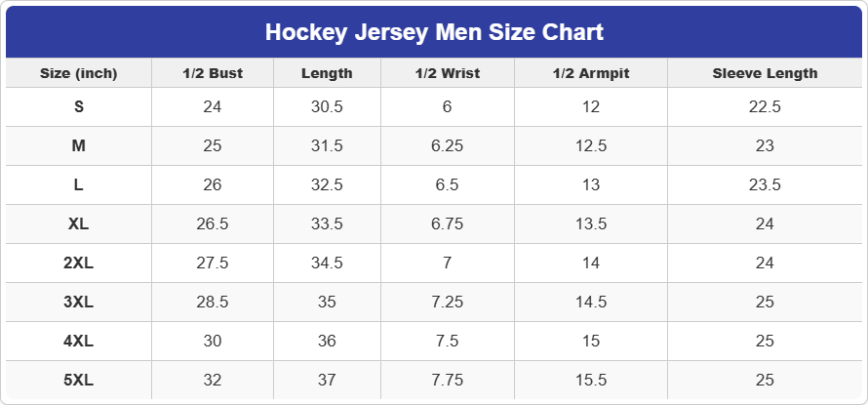Select the Size (inch) column header
The height and width of the screenshot is (405, 868).
pos(78,73)
